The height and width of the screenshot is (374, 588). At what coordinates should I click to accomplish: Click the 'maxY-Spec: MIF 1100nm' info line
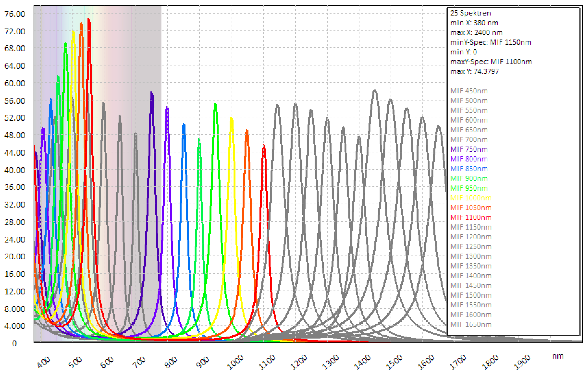coord(491,62)
